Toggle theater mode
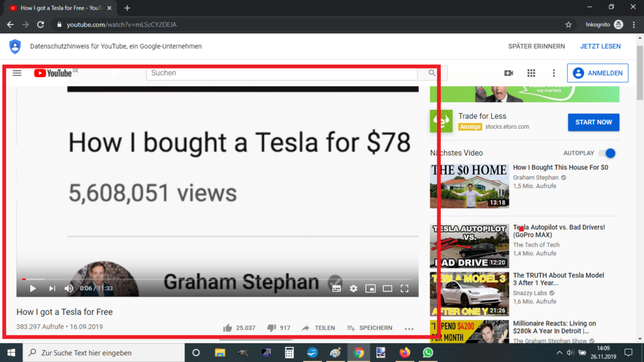This screenshot has height=362, width=644. pos(387,288)
